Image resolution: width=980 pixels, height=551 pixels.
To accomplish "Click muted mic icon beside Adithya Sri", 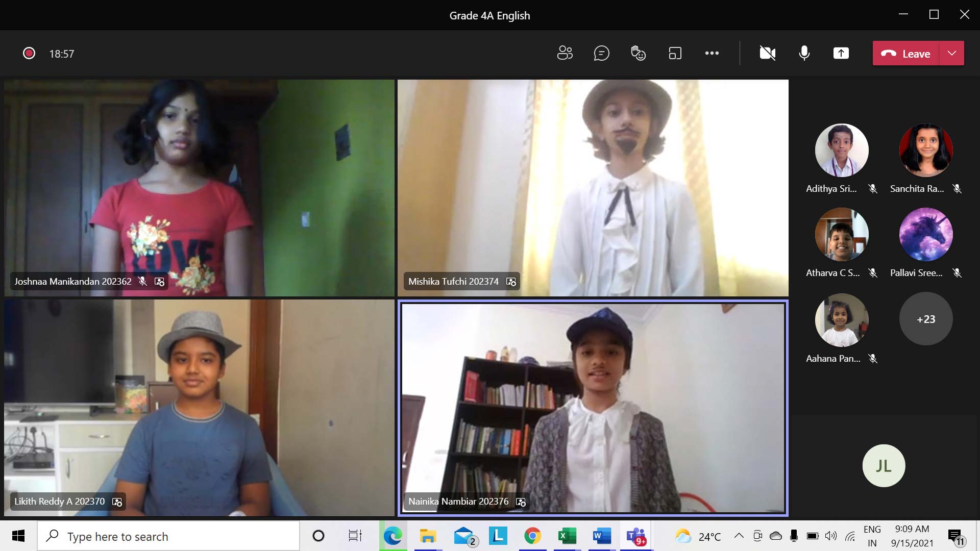I will click(x=873, y=189).
